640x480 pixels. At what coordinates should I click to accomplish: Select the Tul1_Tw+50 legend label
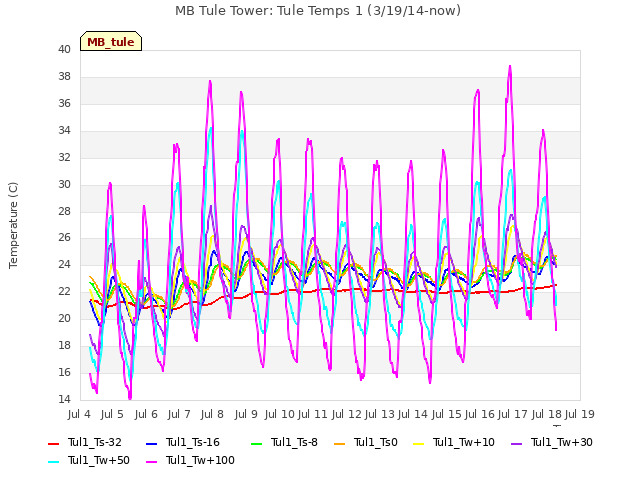point(99,460)
